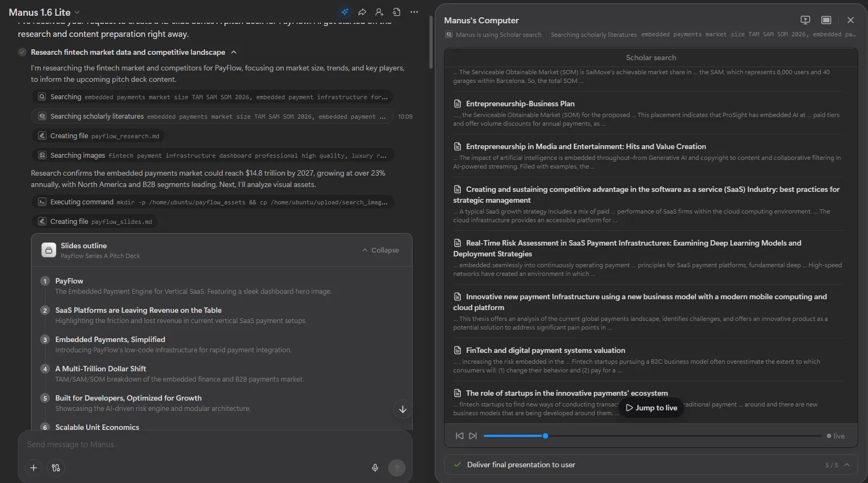This screenshot has width=868, height=483.
Task: Open the invite collaborator icon
Action: 380,12
